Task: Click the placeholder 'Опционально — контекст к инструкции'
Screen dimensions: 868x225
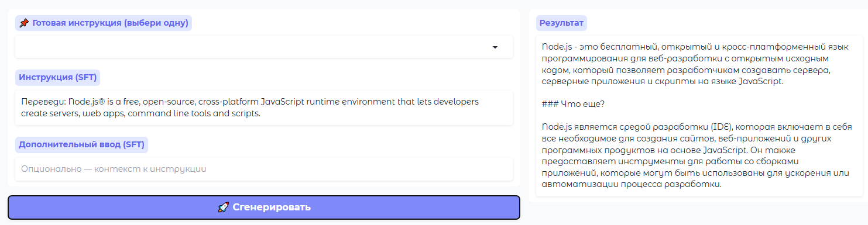Action: point(114,169)
